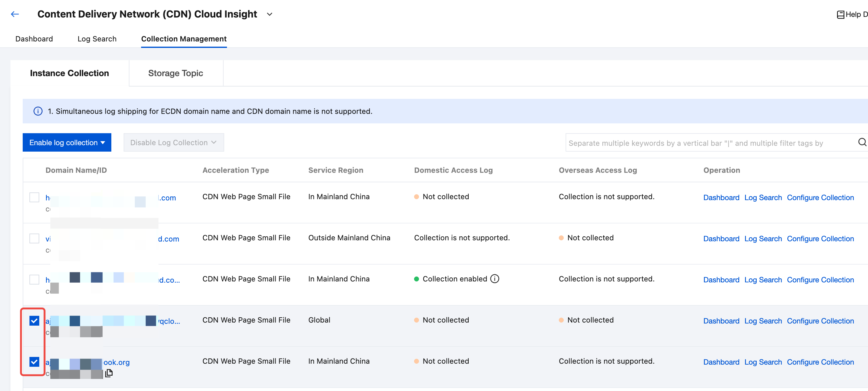
Task: Click the search magnifier icon
Action: 862,142
